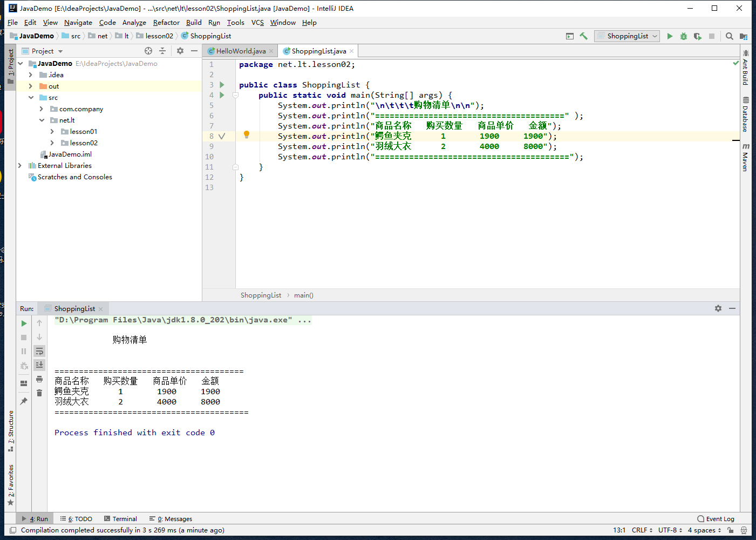This screenshot has height=540, width=756.
Task: Print the console output
Action: coord(39,379)
